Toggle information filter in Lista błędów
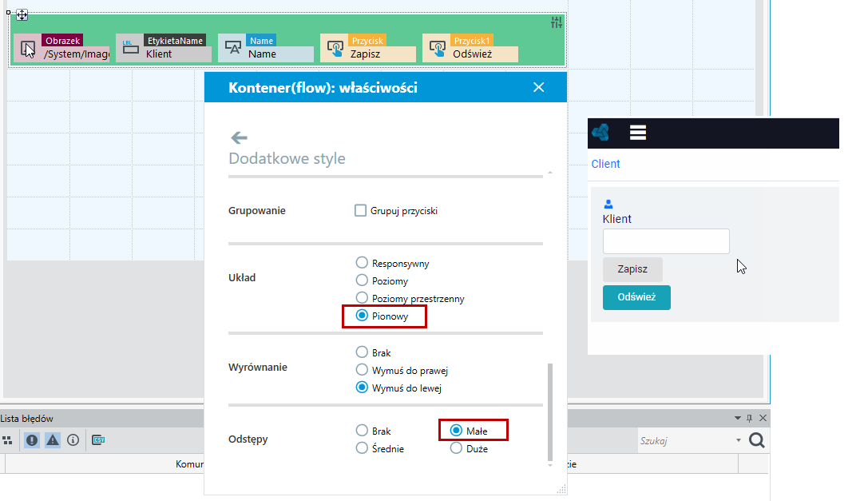This screenshot has width=868, height=501. [73, 440]
